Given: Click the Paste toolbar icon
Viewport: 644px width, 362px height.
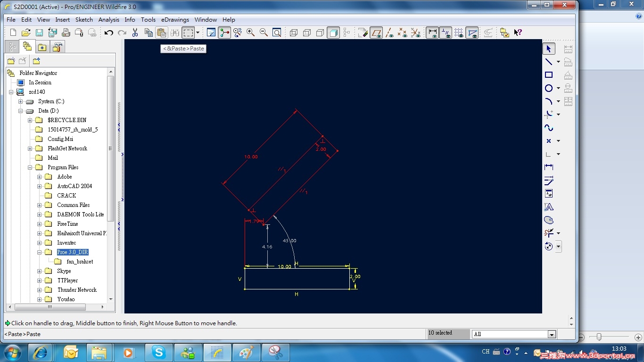Looking at the screenshot, I should click(x=162, y=33).
